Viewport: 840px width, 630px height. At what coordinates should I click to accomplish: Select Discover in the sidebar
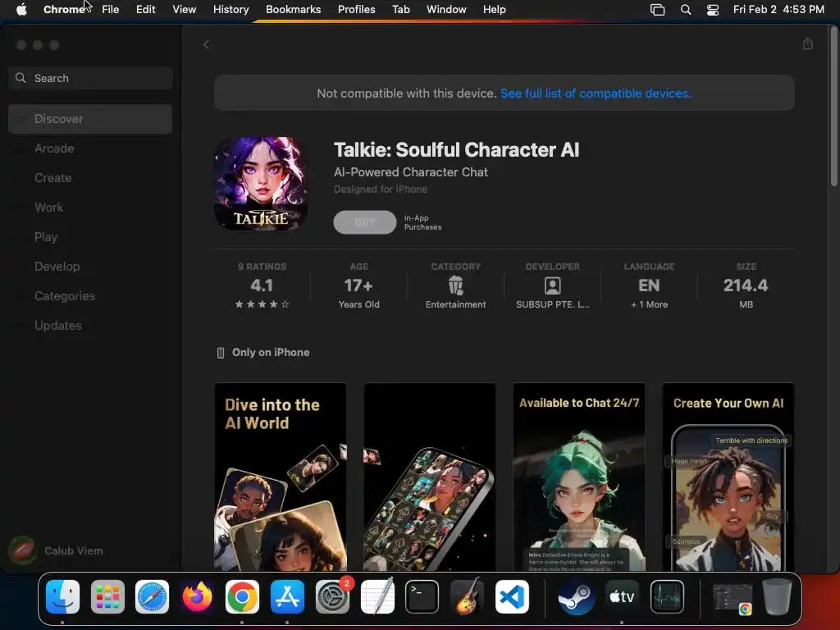pyautogui.click(x=90, y=119)
